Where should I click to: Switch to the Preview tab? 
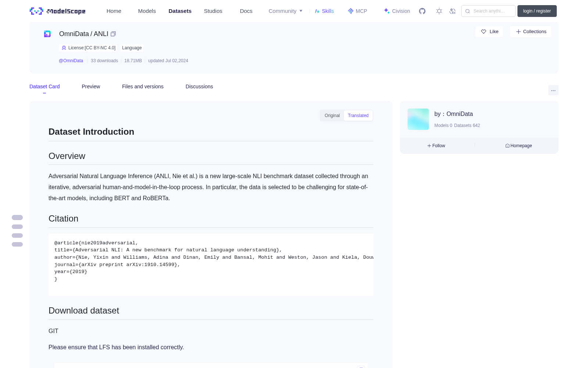(91, 86)
